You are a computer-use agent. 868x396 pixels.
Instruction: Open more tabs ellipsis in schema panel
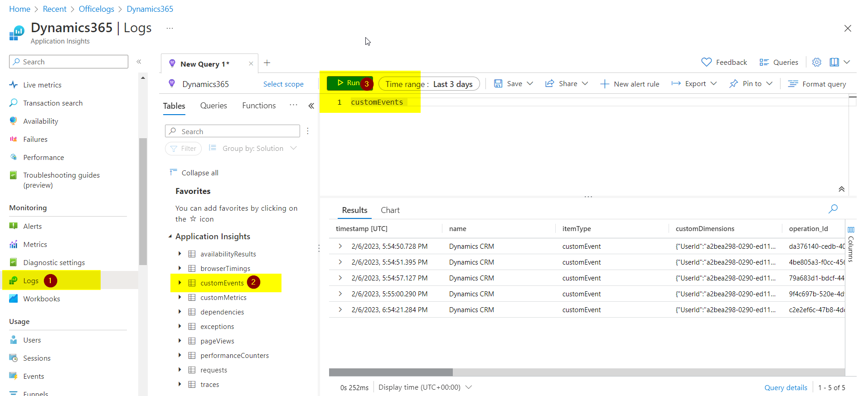[294, 105]
